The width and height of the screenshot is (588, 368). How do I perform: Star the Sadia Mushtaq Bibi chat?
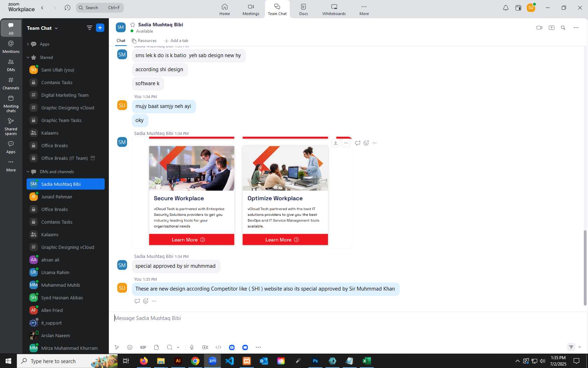(x=133, y=25)
